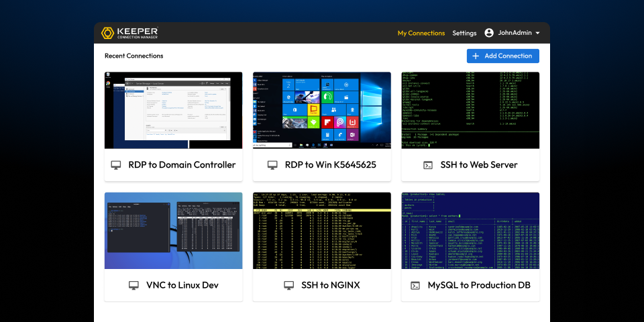Viewport: 644px width, 322px height.
Task: Open the MySQL to Production DB preview
Action: (470, 231)
